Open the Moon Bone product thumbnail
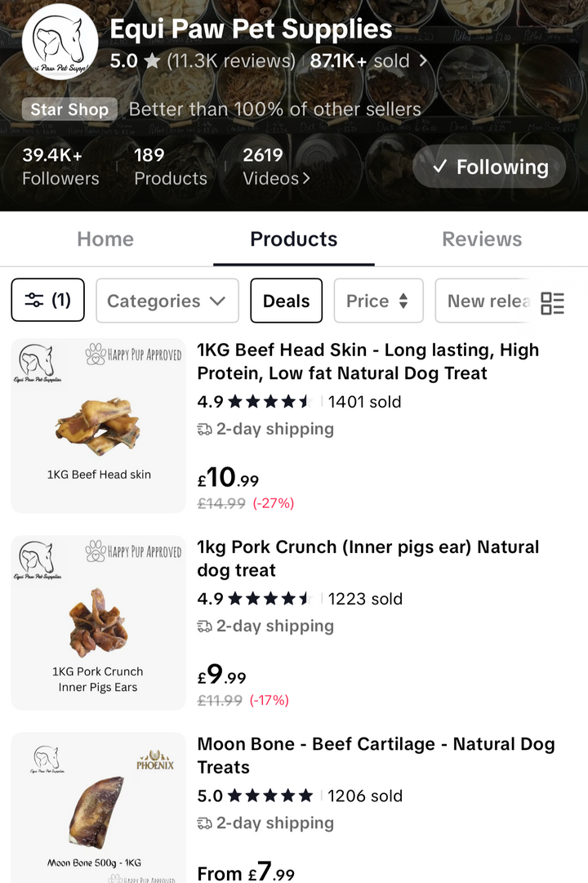Image resolution: width=588 pixels, height=883 pixels. pyautogui.click(x=98, y=807)
